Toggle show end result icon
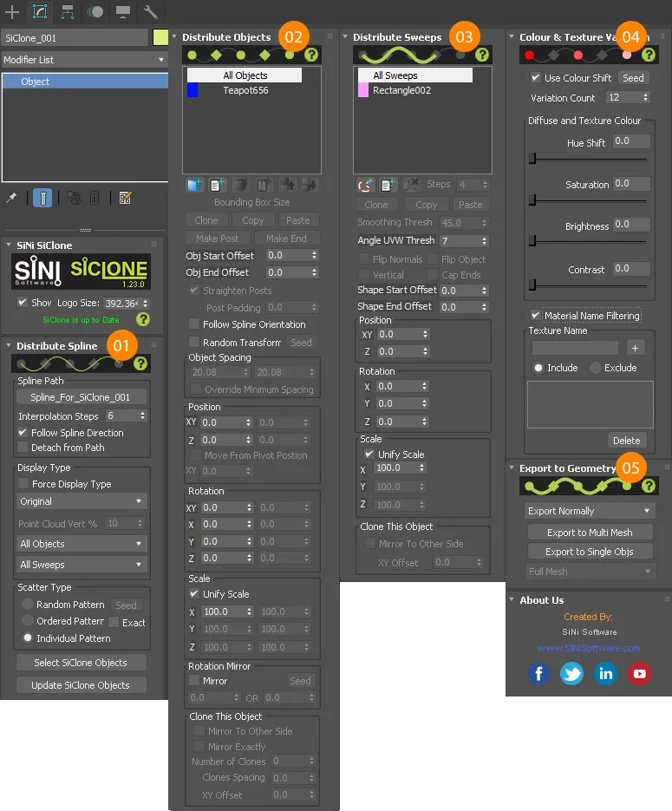This screenshot has width=672, height=811. pyautogui.click(x=42, y=198)
